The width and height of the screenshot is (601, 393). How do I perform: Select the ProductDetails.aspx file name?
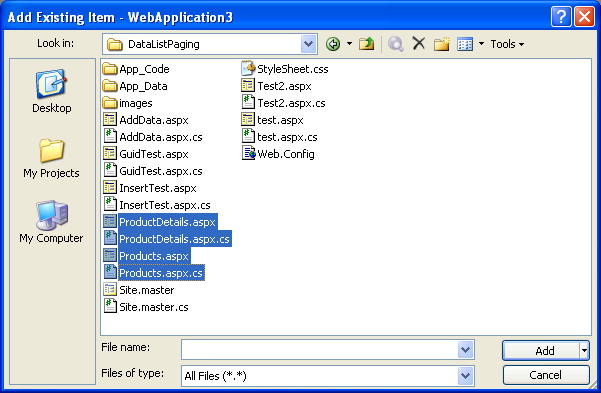(167, 222)
